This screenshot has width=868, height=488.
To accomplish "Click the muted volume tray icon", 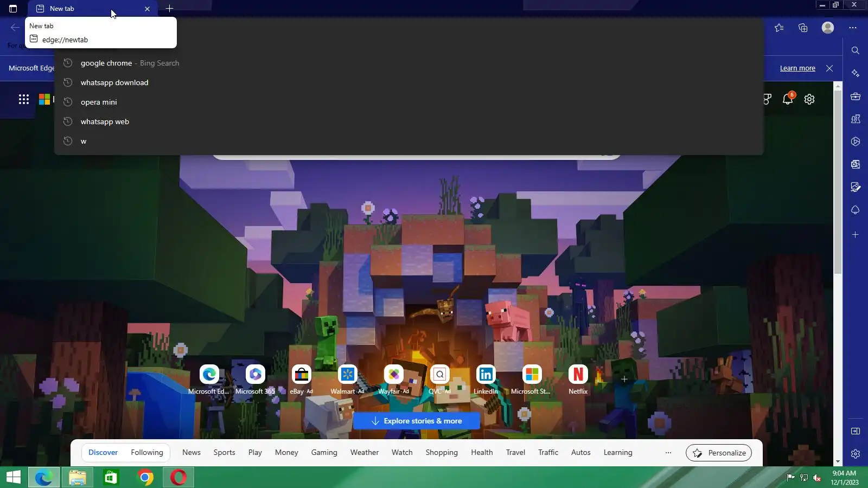I will pos(817,478).
